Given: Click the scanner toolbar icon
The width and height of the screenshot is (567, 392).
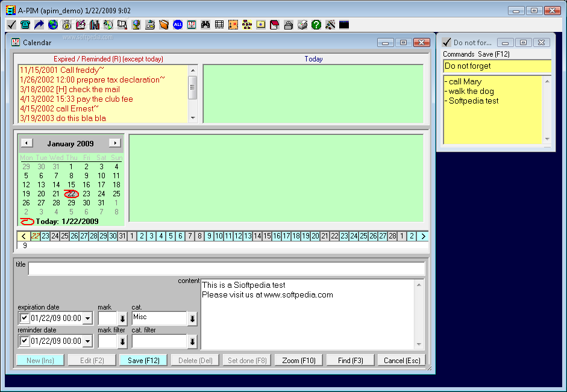Looking at the screenshot, I should (x=149, y=25).
